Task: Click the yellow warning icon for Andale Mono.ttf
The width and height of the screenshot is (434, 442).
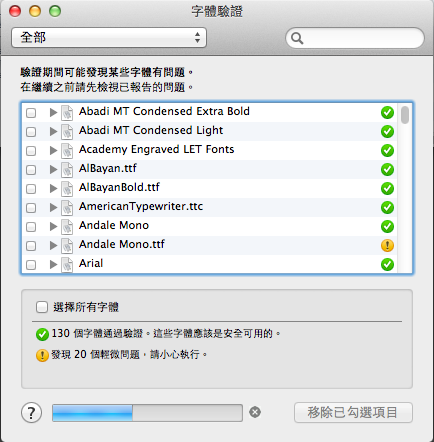Action: click(x=387, y=246)
